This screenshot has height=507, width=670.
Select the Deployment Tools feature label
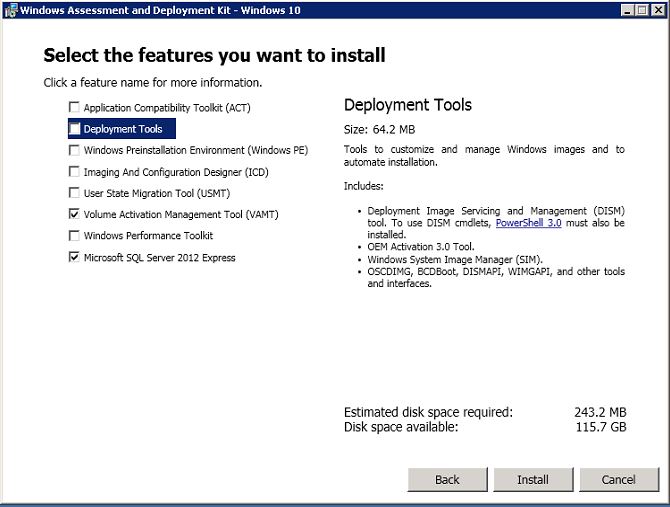click(123, 129)
